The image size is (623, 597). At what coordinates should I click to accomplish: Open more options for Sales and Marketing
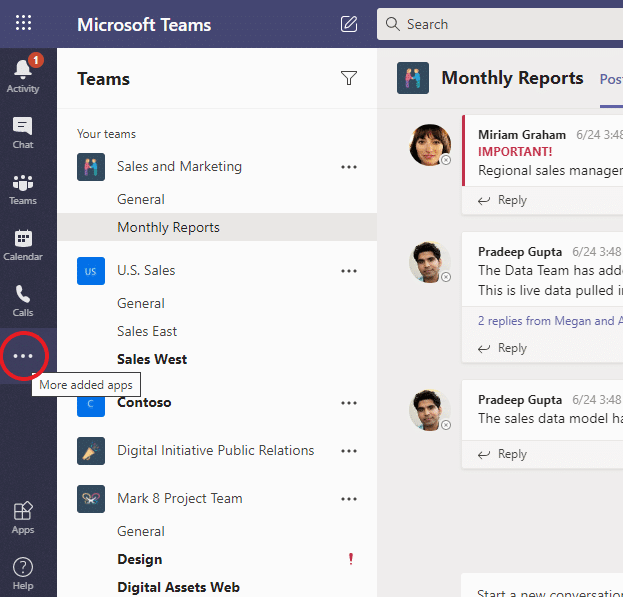[x=349, y=167]
